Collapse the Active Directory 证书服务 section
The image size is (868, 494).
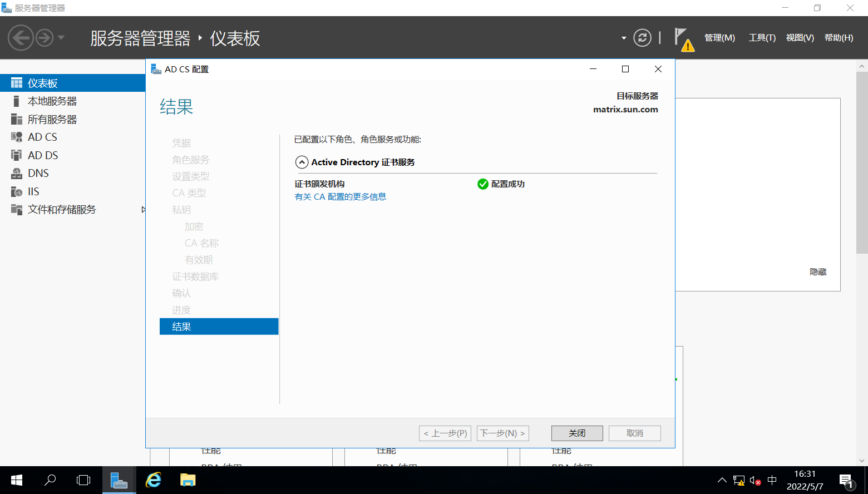(x=302, y=162)
